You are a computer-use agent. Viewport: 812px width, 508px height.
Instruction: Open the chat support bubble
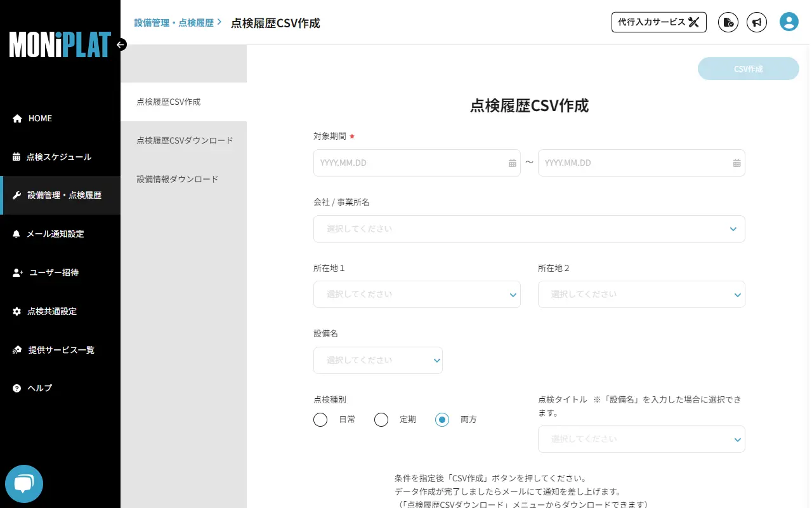coord(23,483)
